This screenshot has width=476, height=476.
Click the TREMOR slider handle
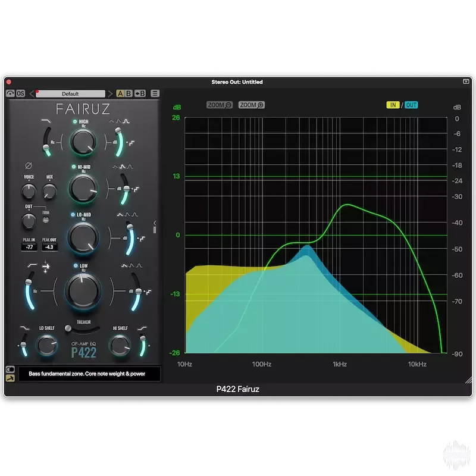[68, 328]
